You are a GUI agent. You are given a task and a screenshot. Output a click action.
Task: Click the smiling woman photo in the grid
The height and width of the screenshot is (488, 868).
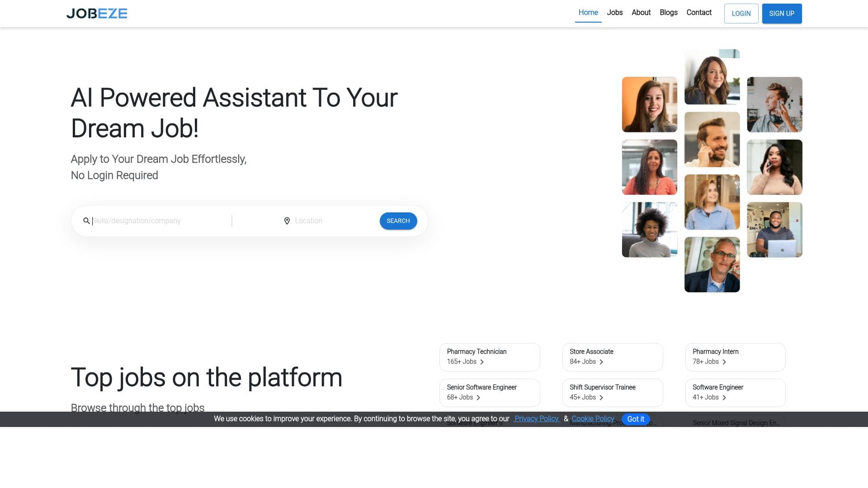pos(649,104)
